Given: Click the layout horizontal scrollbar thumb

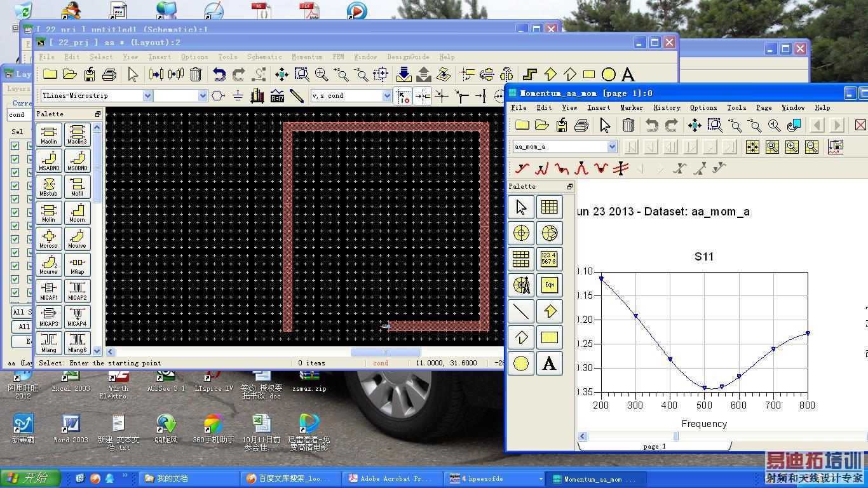Looking at the screenshot, I should pos(385,351).
